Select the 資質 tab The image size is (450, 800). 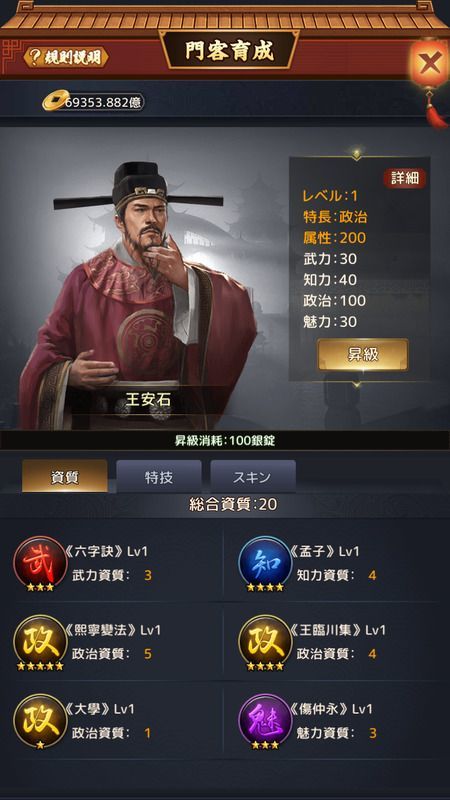tap(65, 477)
